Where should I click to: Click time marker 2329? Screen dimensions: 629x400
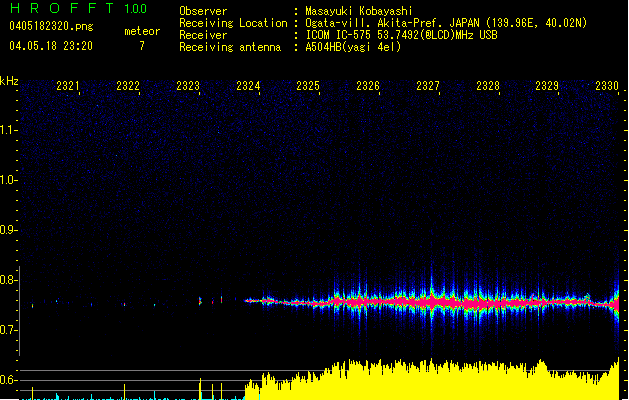point(547,86)
